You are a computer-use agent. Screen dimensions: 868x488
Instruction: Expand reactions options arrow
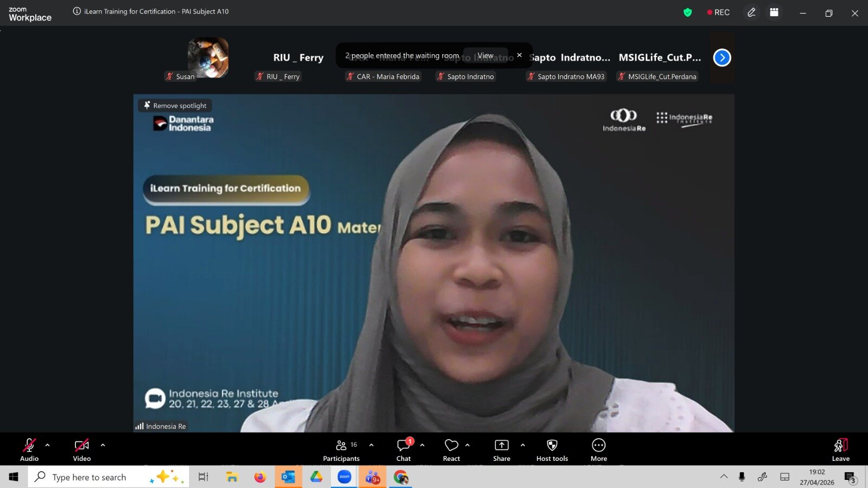(x=467, y=445)
